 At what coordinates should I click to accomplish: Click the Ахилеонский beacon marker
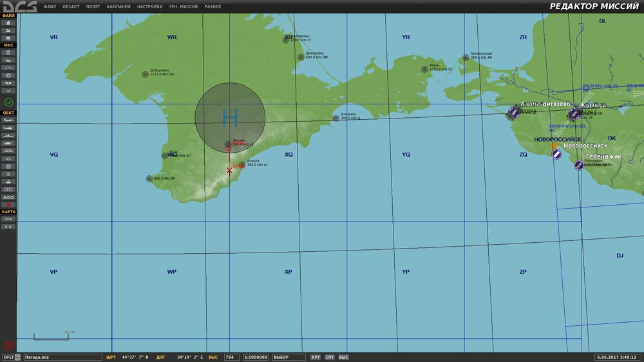pyautogui.click(x=466, y=57)
